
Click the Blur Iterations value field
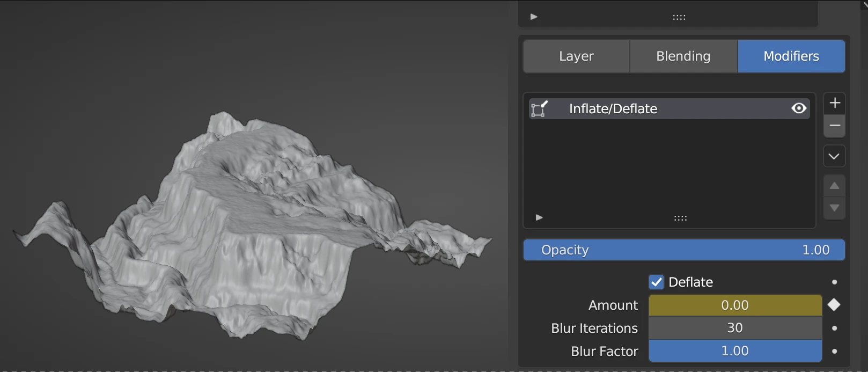click(734, 328)
